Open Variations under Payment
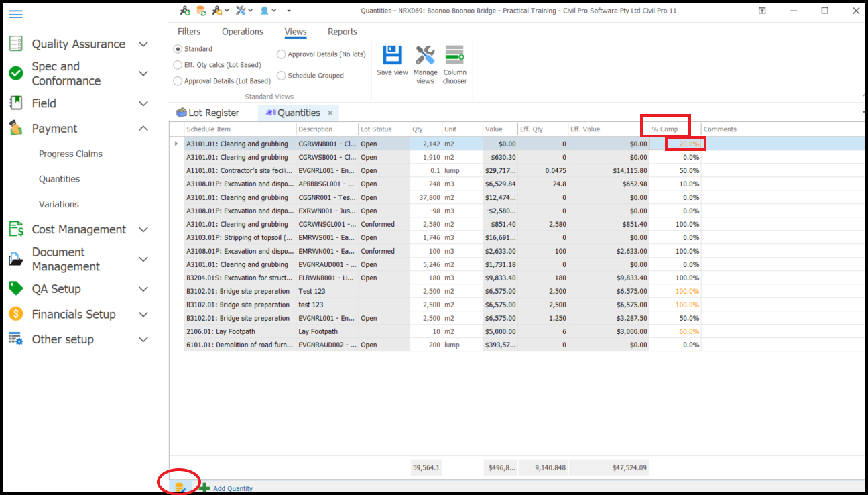Screen dimensions: 868x495 pyautogui.click(x=59, y=204)
